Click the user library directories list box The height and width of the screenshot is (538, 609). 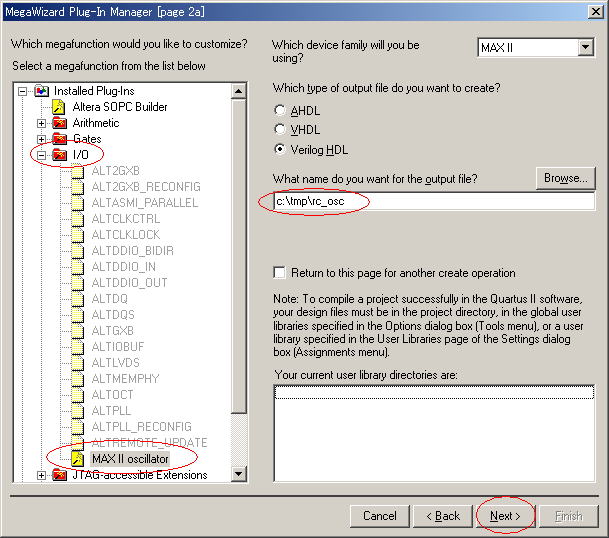(x=434, y=433)
